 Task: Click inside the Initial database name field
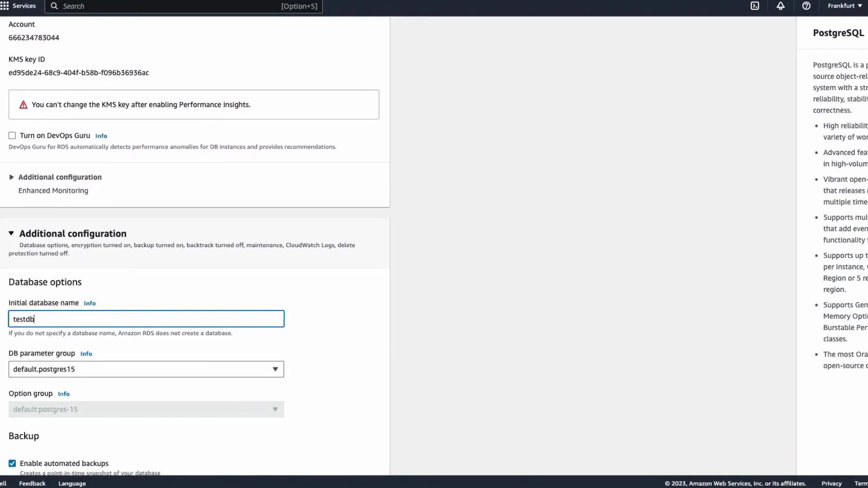pos(145,319)
